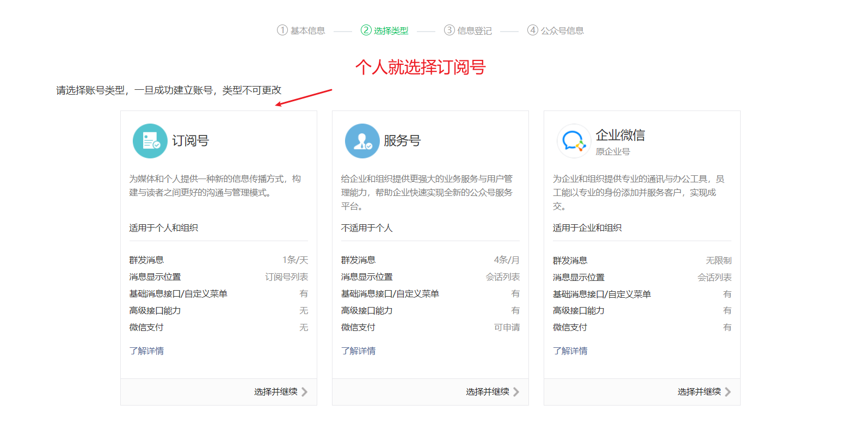The height and width of the screenshot is (448, 868).
Task: Click the 1条/天 value
Action: point(295,260)
